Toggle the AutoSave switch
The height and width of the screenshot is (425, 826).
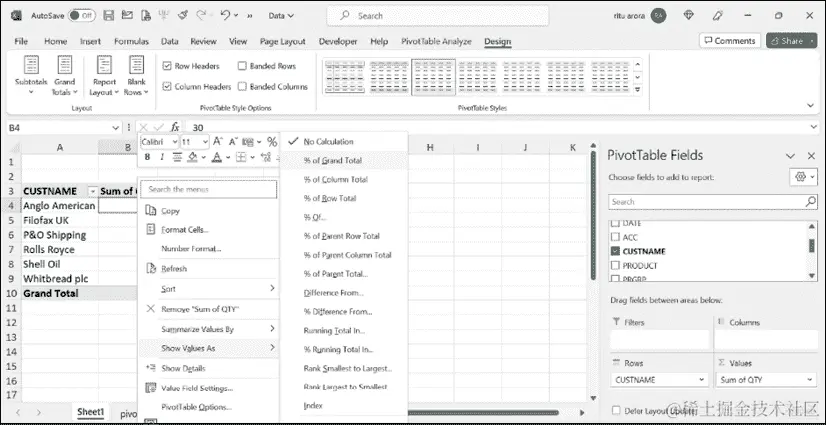(x=82, y=15)
